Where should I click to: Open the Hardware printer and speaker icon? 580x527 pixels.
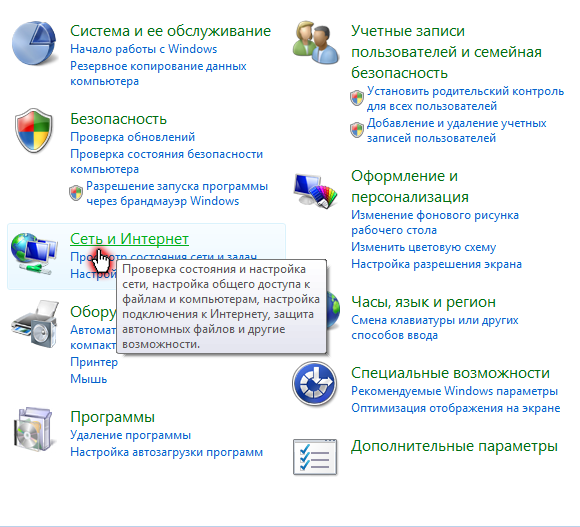[34, 324]
